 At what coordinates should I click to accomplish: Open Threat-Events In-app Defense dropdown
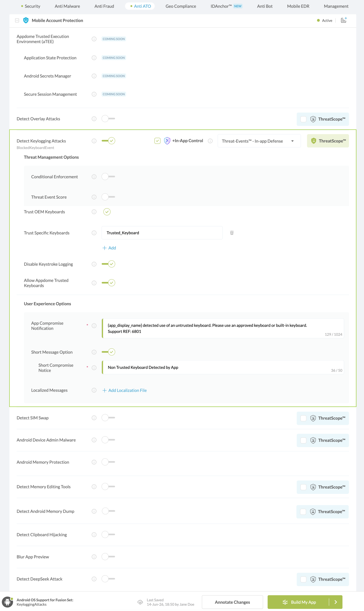coord(259,141)
